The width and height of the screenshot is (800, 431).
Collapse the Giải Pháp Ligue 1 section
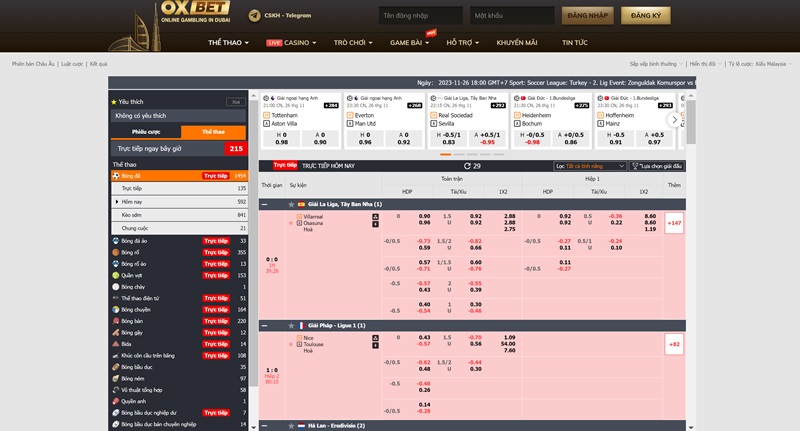pyautogui.click(x=264, y=326)
